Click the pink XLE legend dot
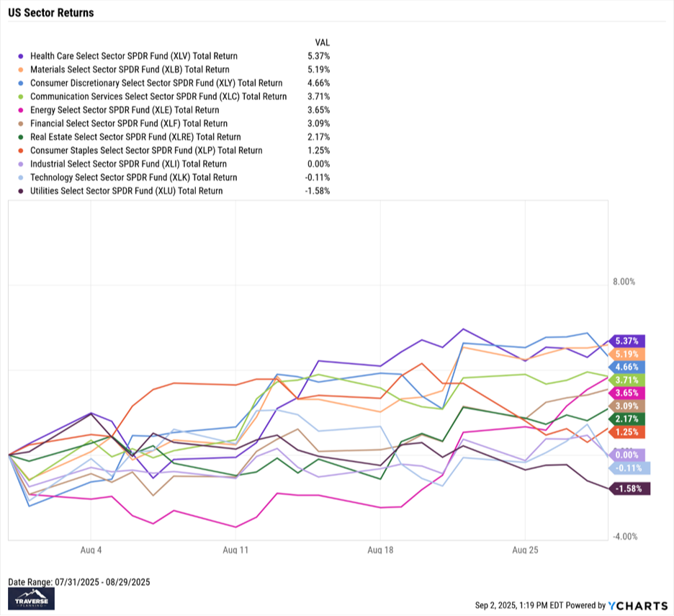This screenshot has width=674, height=616. pyautogui.click(x=21, y=110)
